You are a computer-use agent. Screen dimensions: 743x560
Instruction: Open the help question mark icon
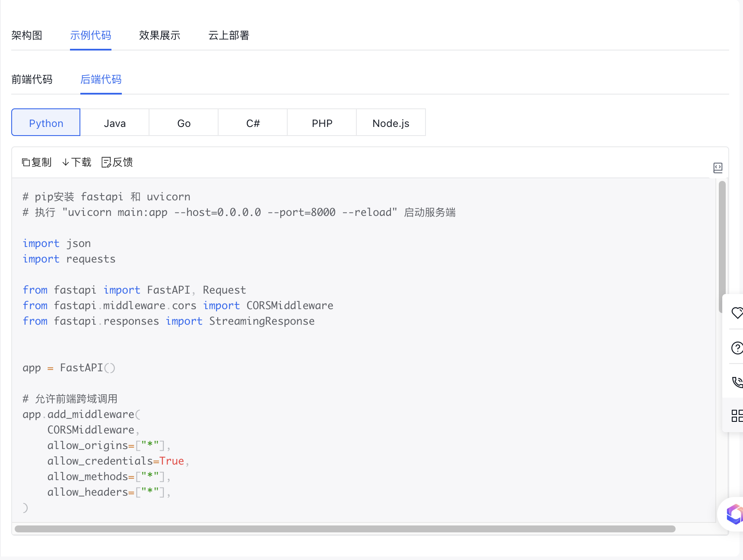pos(737,348)
